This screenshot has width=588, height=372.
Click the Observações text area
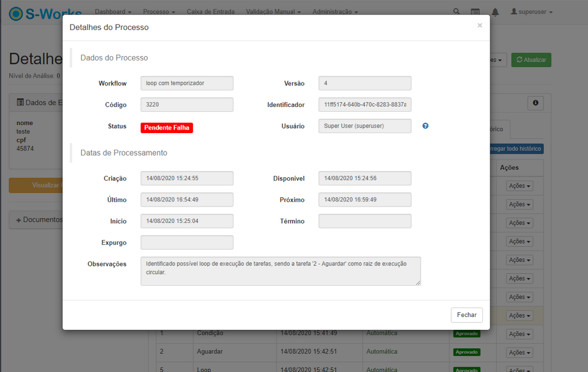tap(281, 271)
